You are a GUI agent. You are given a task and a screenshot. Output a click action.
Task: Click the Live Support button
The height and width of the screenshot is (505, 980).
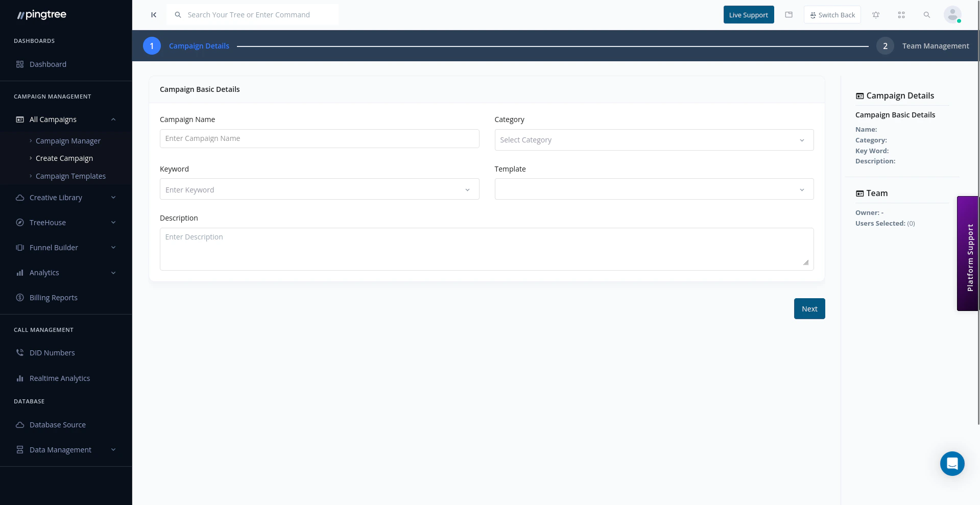(749, 15)
